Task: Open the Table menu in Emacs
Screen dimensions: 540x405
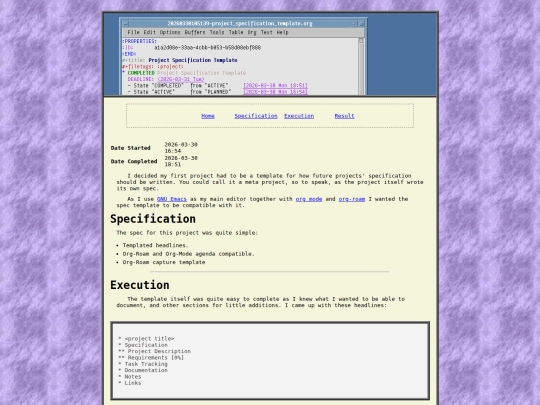Action: [x=236, y=32]
